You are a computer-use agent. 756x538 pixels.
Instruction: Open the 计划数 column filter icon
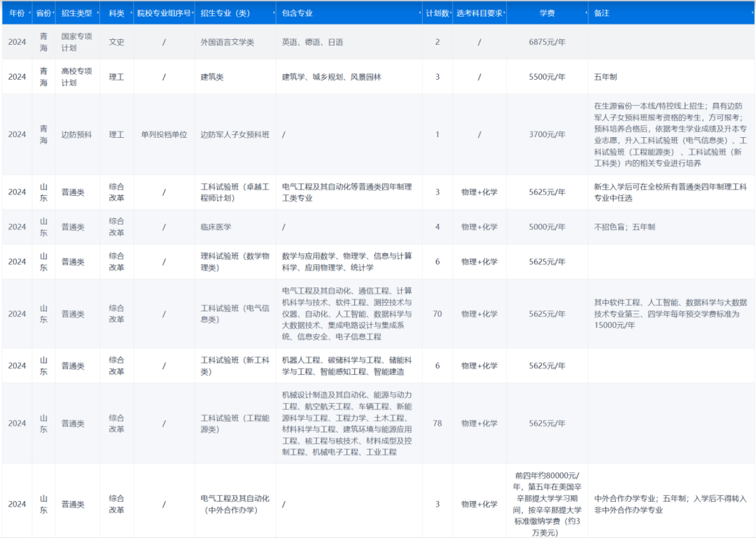coord(451,12)
